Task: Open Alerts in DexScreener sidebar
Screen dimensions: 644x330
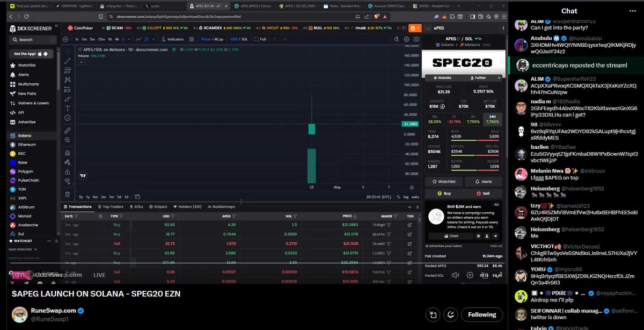Action: pos(23,75)
